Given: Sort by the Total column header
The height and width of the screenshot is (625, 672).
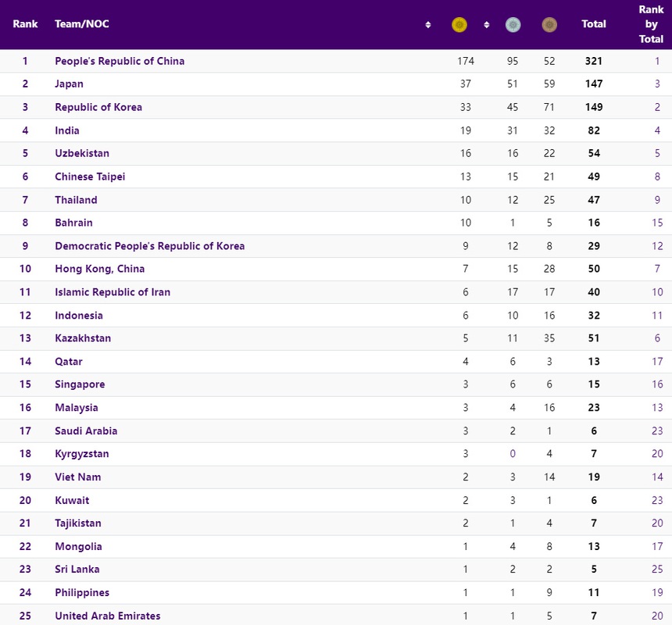Looking at the screenshot, I should click(x=594, y=24).
